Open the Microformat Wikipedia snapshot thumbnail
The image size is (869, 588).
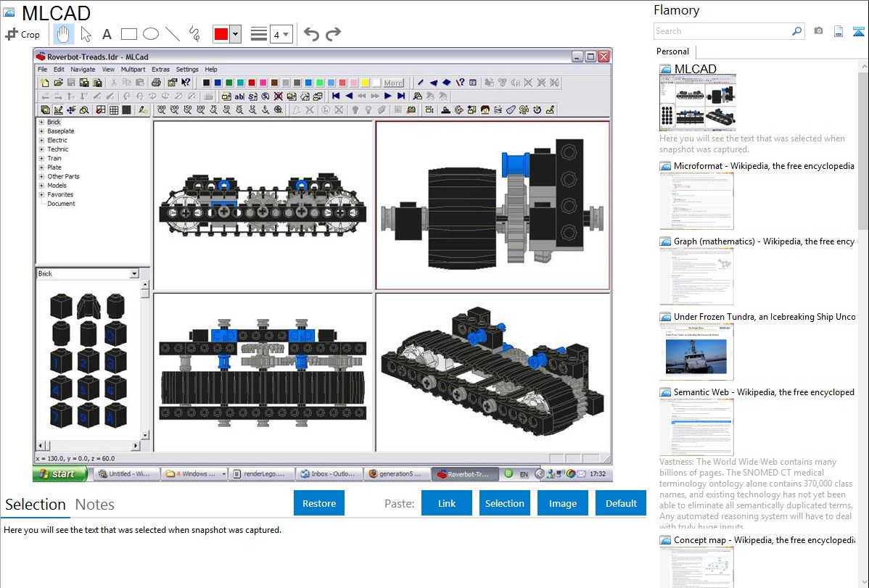(696, 201)
